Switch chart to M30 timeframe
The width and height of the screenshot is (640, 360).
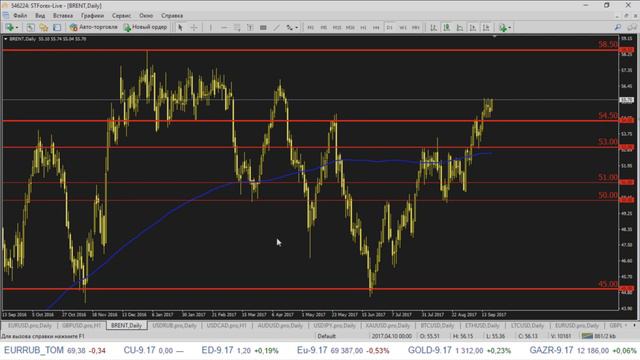350,27
